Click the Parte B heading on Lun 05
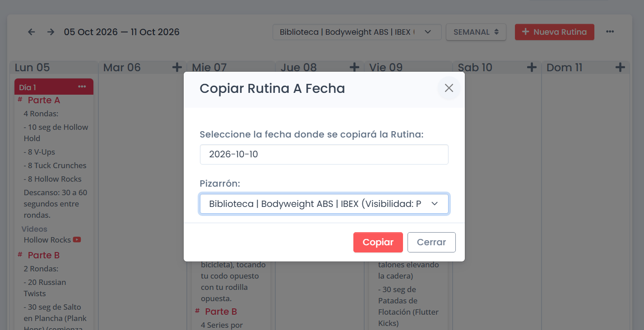Image resolution: width=644 pixels, height=330 pixels. (x=44, y=255)
